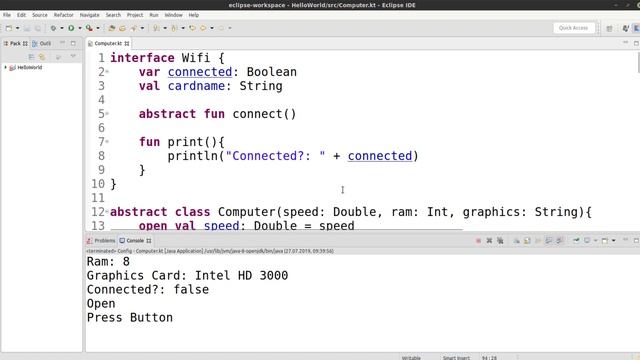
Task: Click the underlined 'connected' on line 2
Action: tap(200, 72)
